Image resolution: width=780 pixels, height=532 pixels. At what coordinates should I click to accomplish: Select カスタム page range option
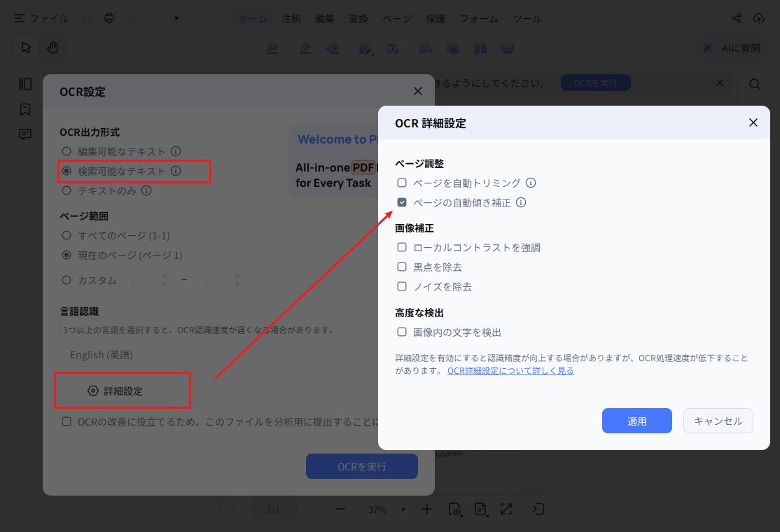pos(66,280)
